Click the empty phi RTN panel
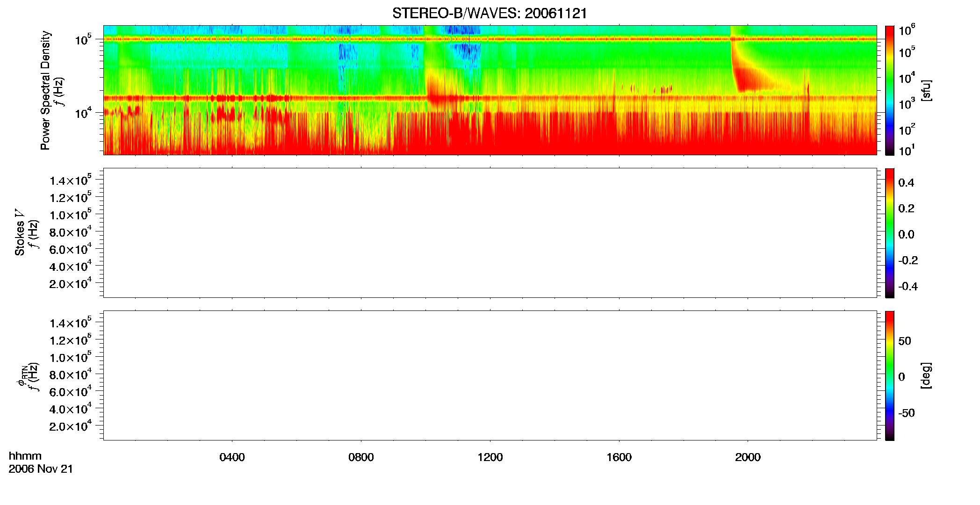 point(490,375)
